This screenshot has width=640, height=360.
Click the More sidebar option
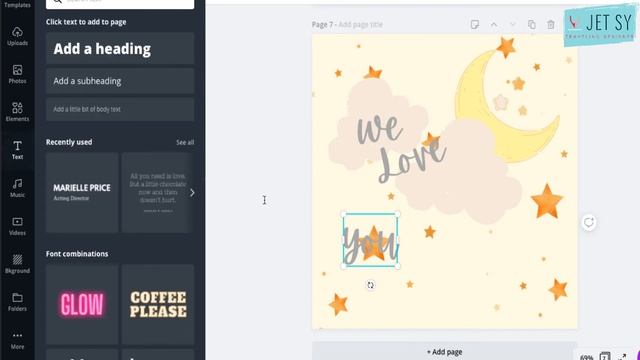(17, 340)
